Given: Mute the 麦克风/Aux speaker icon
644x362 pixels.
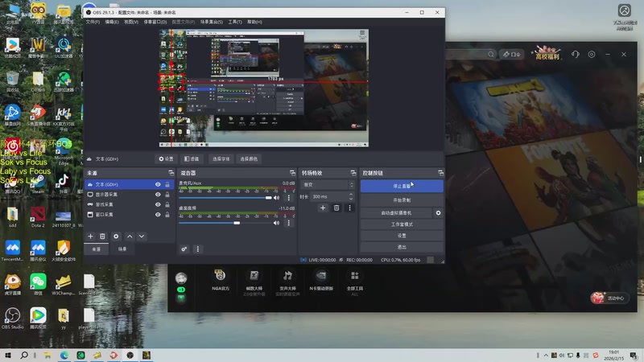Looking at the screenshot, I should pos(276,198).
